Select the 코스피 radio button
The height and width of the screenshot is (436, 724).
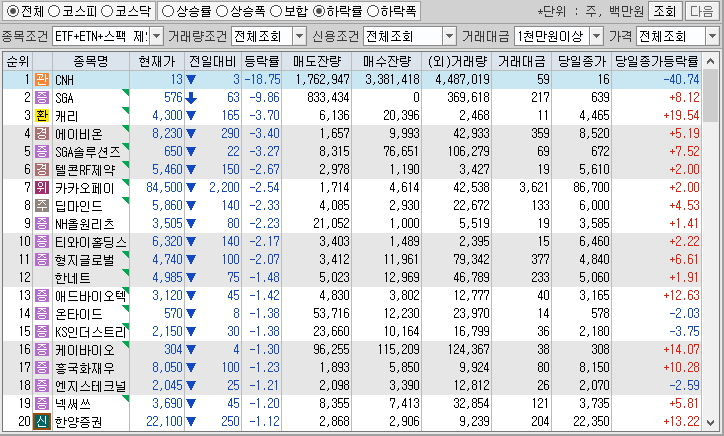click(x=54, y=11)
